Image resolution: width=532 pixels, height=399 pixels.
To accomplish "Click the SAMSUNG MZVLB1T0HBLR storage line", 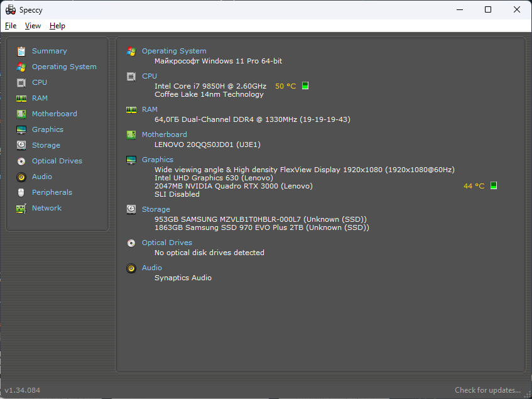I will coord(261,219).
